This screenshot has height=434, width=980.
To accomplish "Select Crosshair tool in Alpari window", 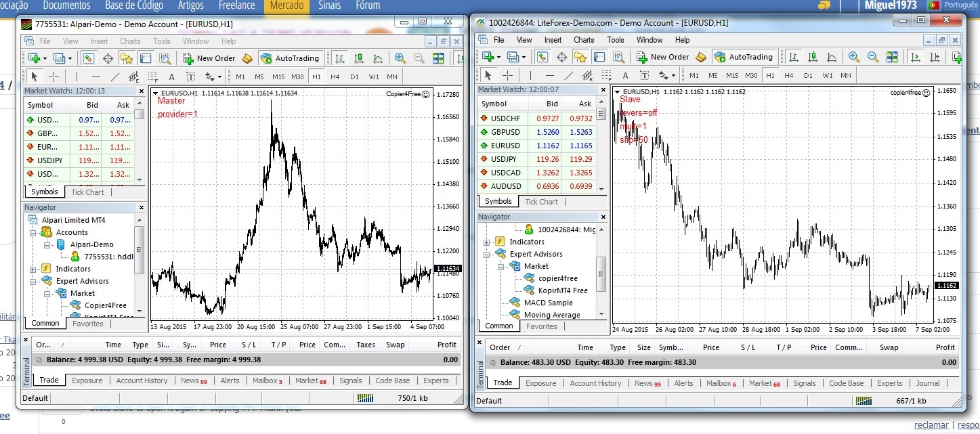I will (x=54, y=77).
